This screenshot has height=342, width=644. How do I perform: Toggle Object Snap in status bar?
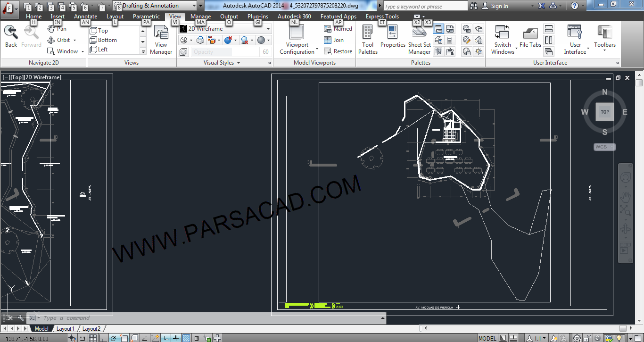point(124,338)
